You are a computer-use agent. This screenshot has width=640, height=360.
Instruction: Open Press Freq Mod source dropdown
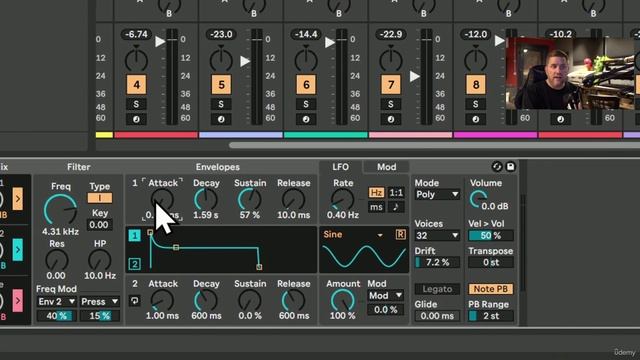click(x=100, y=302)
